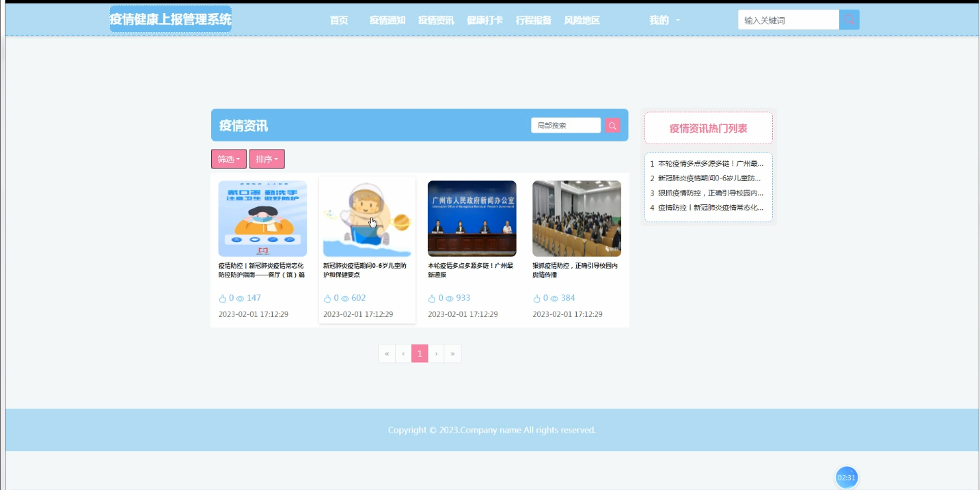
Task: Click the pink local search magnifier icon
Action: (x=612, y=125)
